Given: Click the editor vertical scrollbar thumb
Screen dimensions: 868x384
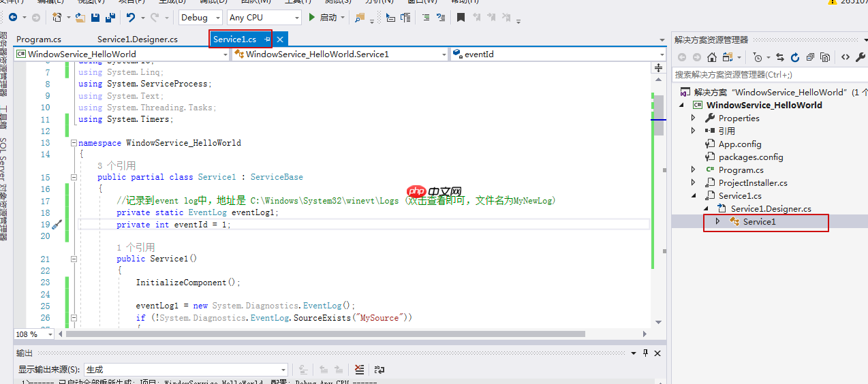Looking at the screenshot, I should coord(659,116).
